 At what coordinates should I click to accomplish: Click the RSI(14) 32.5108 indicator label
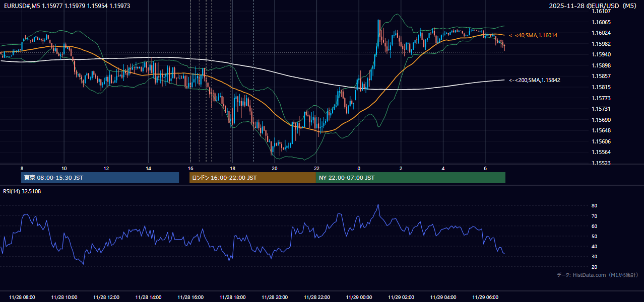point(22,191)
